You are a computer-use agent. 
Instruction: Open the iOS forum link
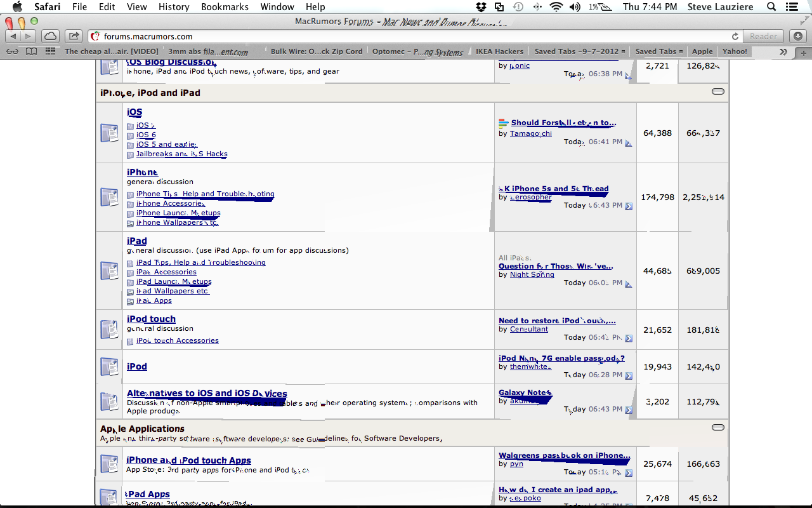(134, 112)
